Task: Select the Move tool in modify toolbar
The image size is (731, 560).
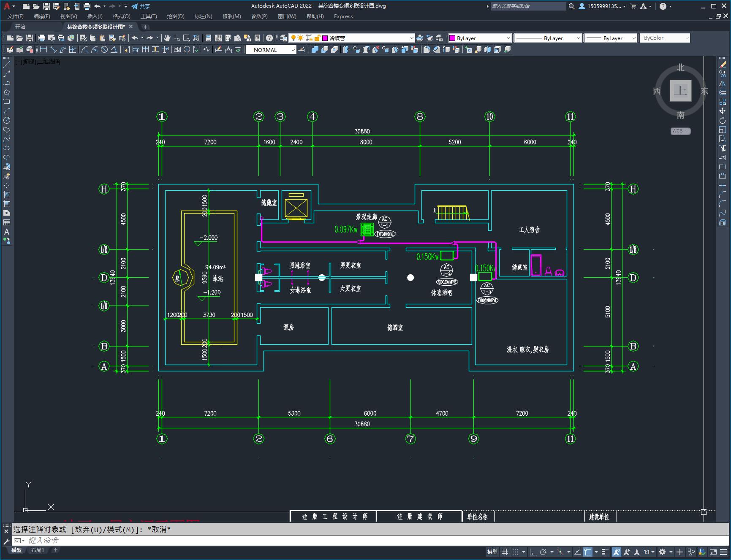Action: pos(723,111)
